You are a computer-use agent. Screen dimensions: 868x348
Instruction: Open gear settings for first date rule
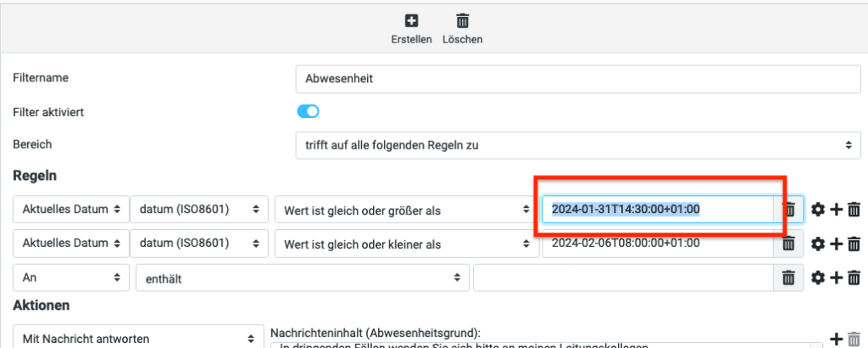point(818,210)
